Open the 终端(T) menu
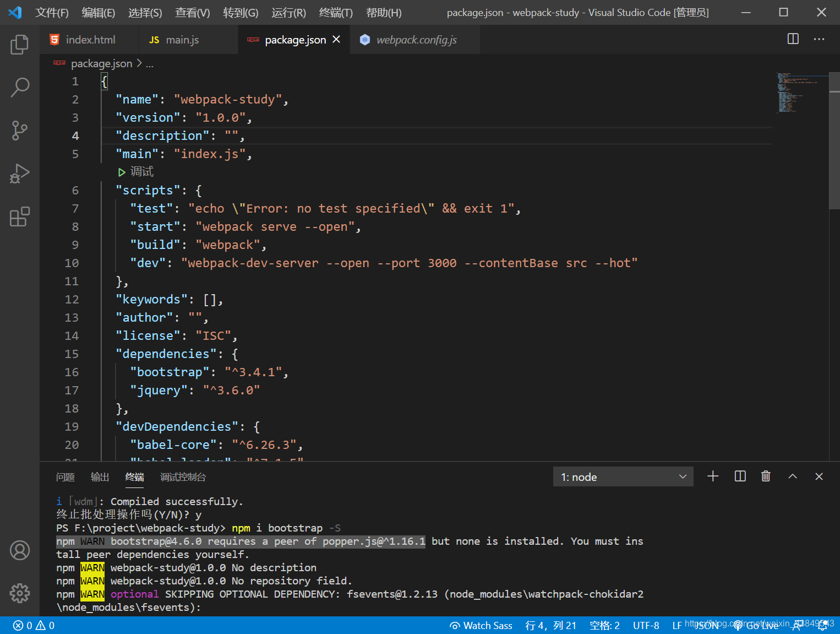The width and height of the screenshot is (840, 634). pos(336,12)
